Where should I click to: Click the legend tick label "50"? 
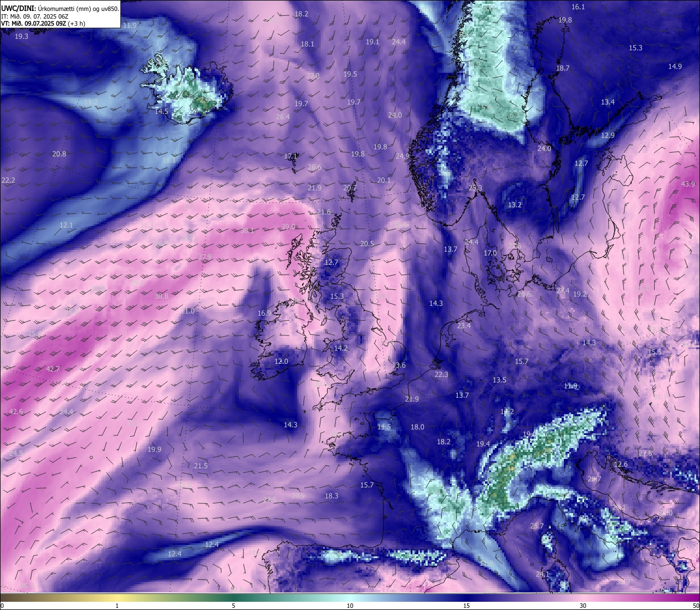click(695, 606)
